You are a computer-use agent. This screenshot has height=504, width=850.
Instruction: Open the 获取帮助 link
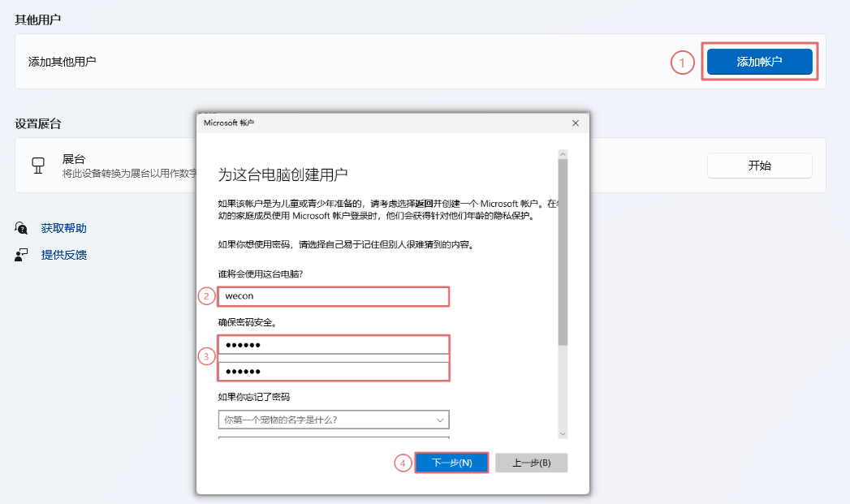coord(63,229)
